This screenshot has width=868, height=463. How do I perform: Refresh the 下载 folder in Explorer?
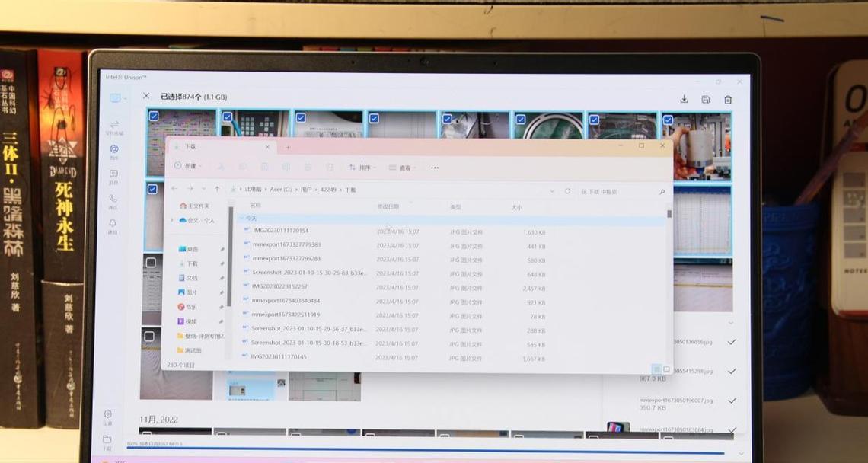click(x=567, y=191)
